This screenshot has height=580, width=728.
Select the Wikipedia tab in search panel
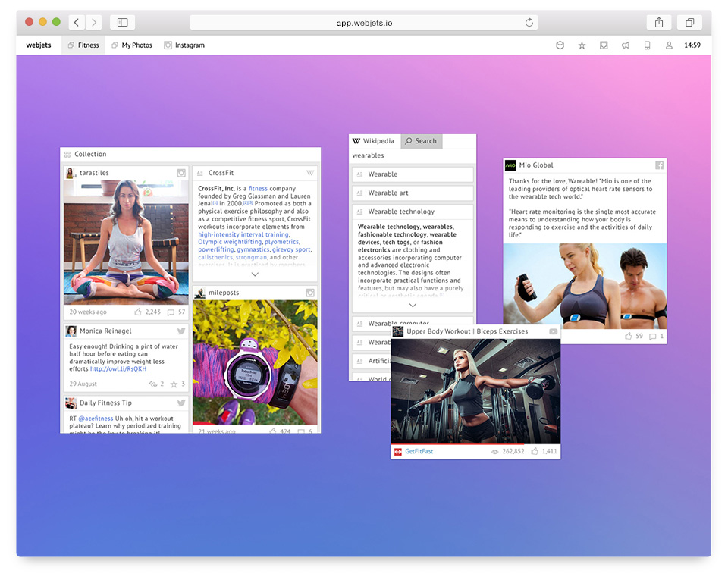click(374, 140)
